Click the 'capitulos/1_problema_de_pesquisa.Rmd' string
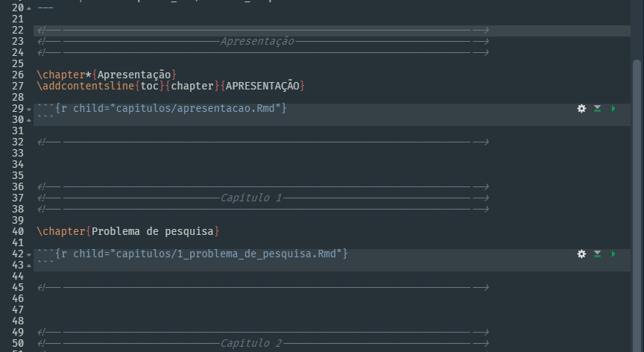Screen dimensions: 644x352 pos(226,254)
